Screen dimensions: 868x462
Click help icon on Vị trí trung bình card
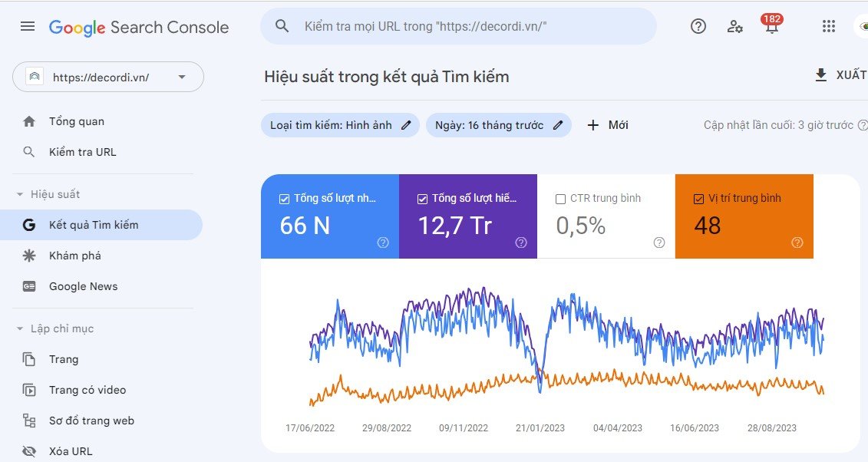797,243
